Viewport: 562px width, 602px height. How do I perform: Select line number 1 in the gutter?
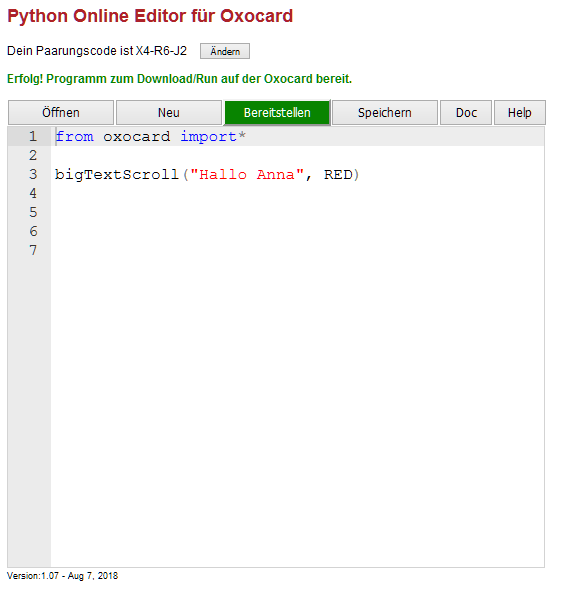[x=33, y=136]
